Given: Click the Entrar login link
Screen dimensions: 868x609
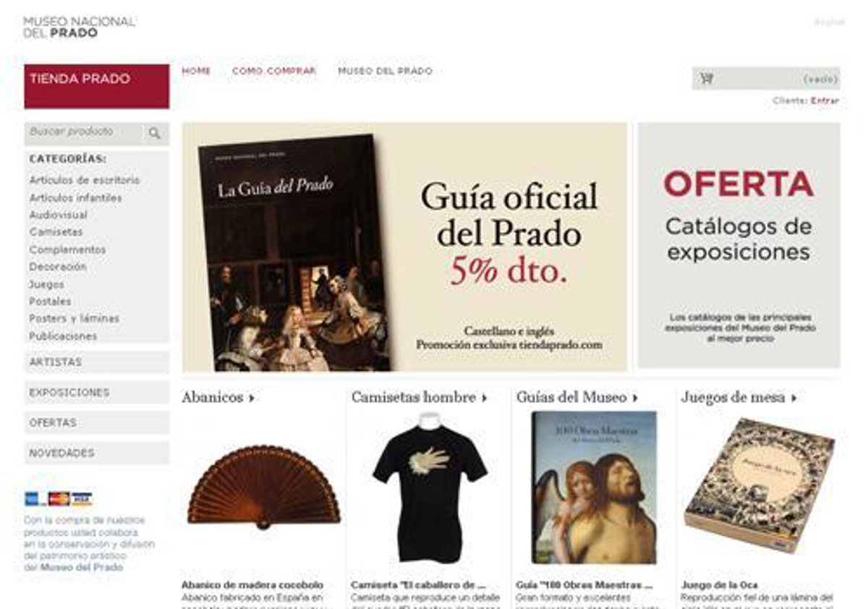Looking at the screenshot, I should (825, 101).
